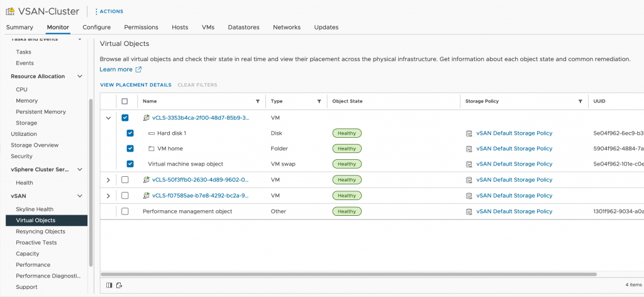Click the Storage Policy column filter icon
Screen dimensions: 644x297
(580, 101)
